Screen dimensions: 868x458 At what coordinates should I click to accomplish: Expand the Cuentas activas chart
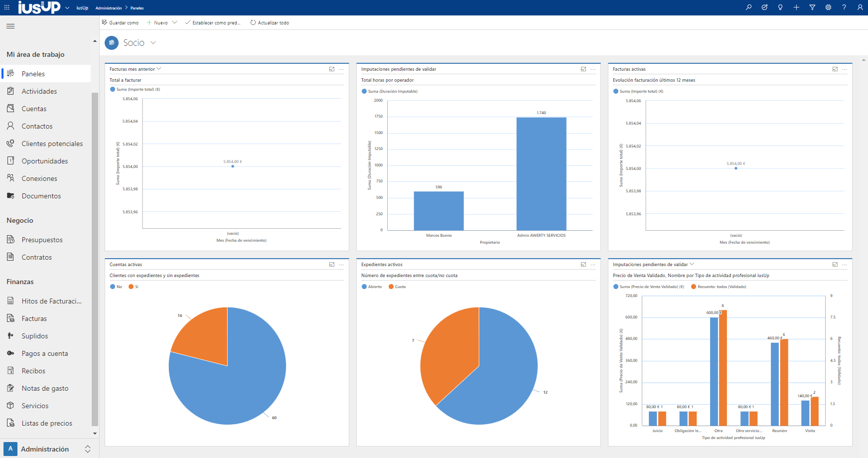(x=332, y=265)
